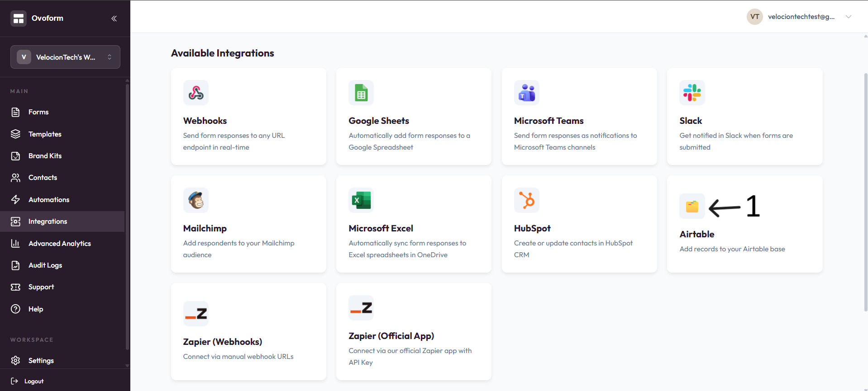Click the Webhooks integration icon

pos(196,93)
